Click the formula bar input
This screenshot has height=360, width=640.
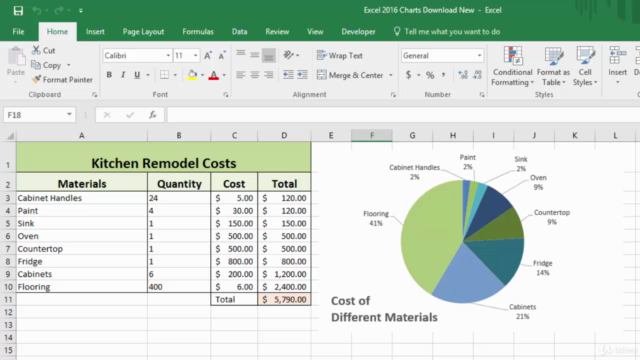(x=403, y=115)
